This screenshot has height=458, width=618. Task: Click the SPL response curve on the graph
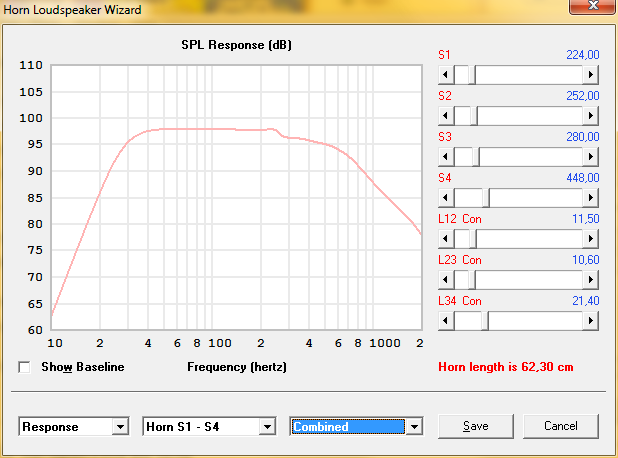coord(200,129)
